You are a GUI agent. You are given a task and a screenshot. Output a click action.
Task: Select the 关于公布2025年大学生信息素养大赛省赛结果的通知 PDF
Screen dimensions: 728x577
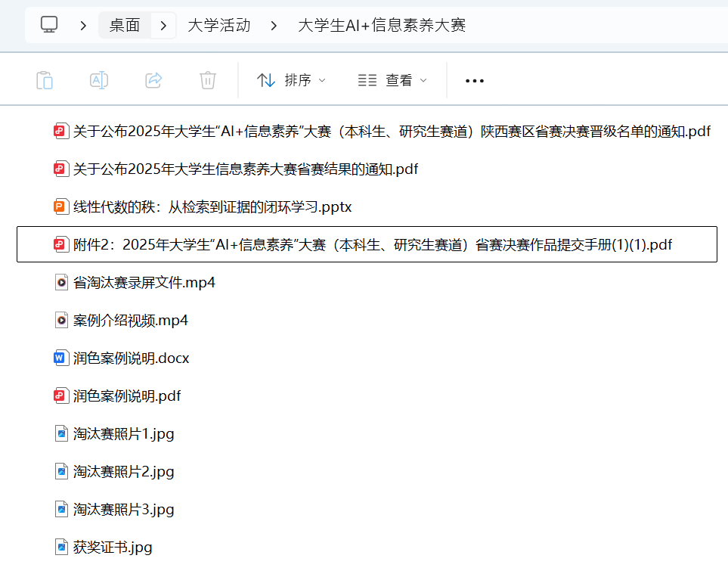[x=244, y=169]
